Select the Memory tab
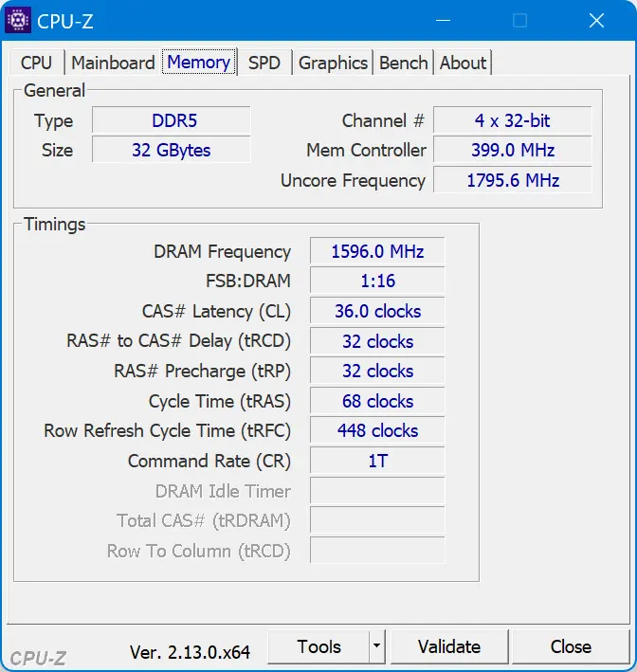The image size is (637, 672). pyautogui.click(x=199, y=63)
